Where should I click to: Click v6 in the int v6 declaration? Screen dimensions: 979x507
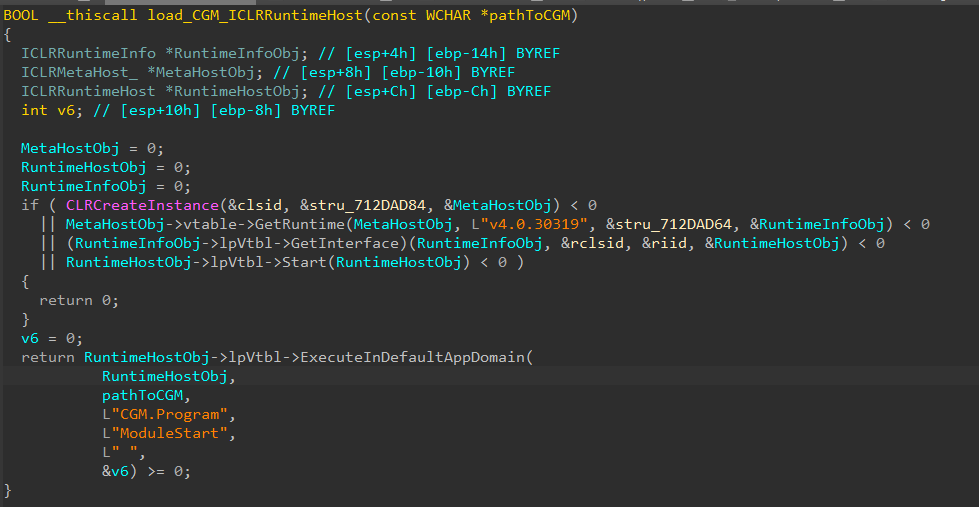pyautogui.click(x=66, y=111)
